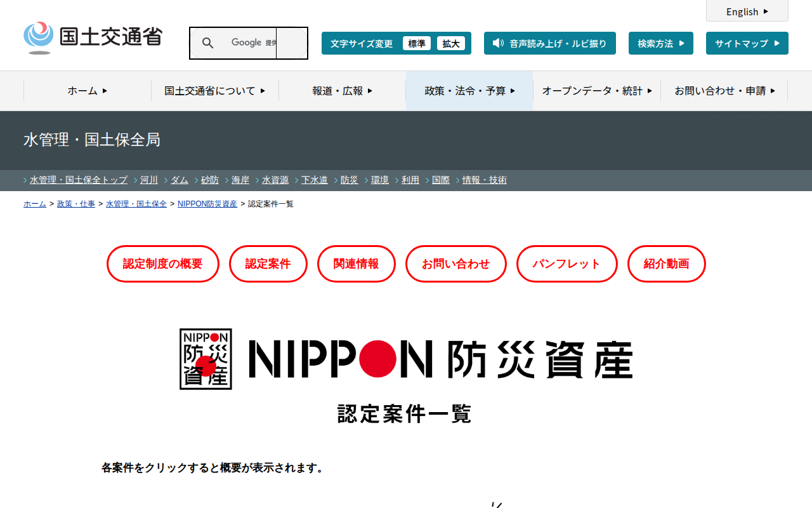Open the 報道・広報 menu
Image resolution: width=812 pixels, height=508 pixels.
[343, 91]
